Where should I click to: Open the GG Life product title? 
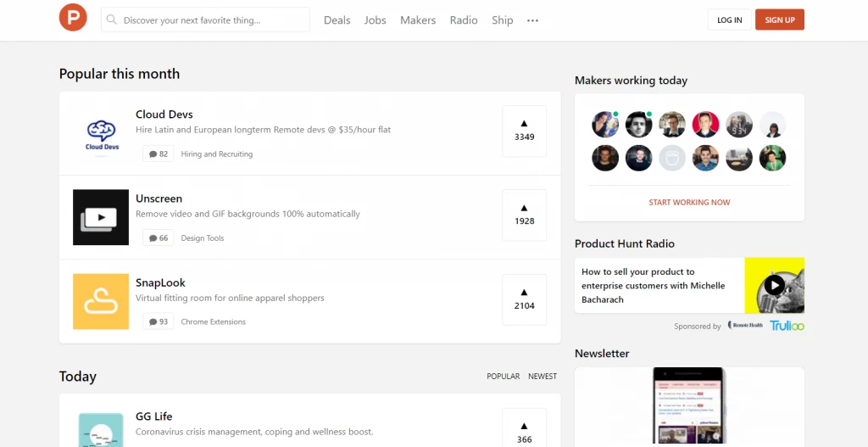click(154, 416)
